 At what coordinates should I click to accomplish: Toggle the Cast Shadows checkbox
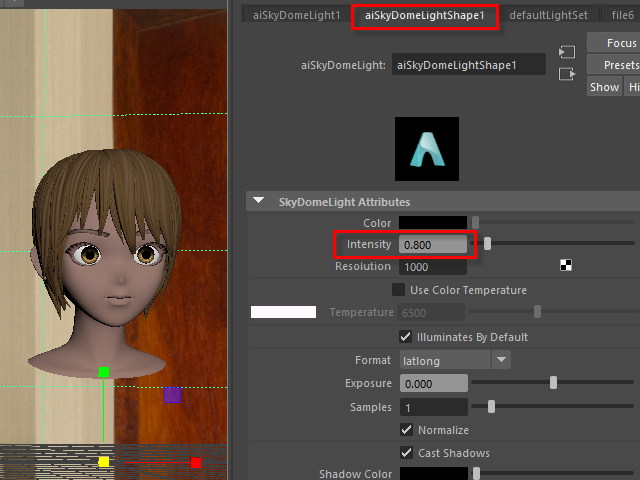point(406,453)
